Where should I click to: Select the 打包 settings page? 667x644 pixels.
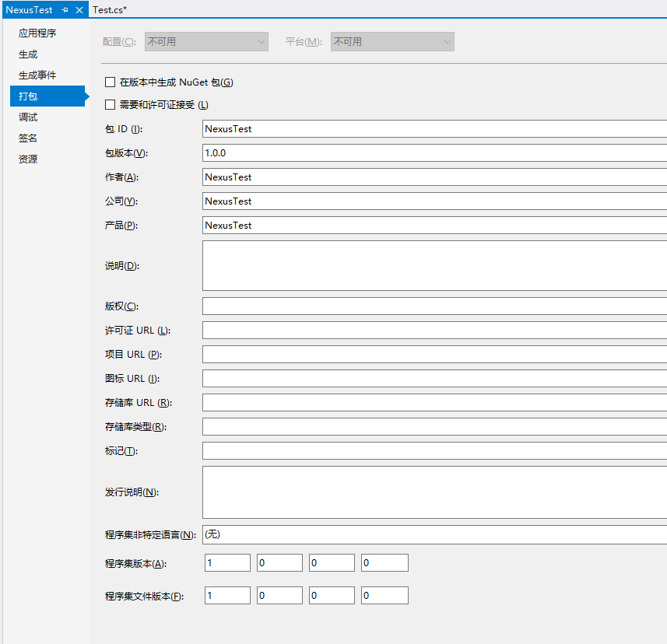47,96
